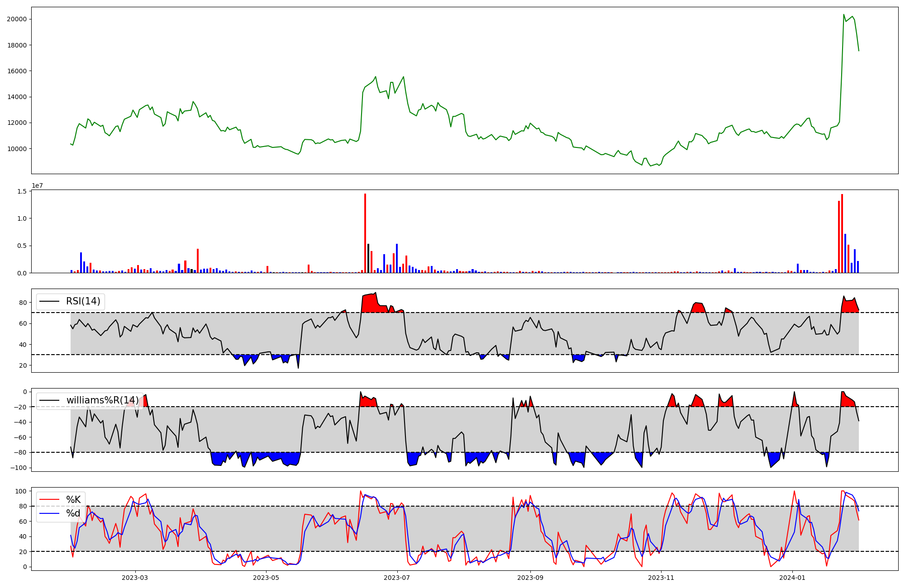Click the red %K legend line sample
This screenshot has height=588, width=905.
click(50, 500)
